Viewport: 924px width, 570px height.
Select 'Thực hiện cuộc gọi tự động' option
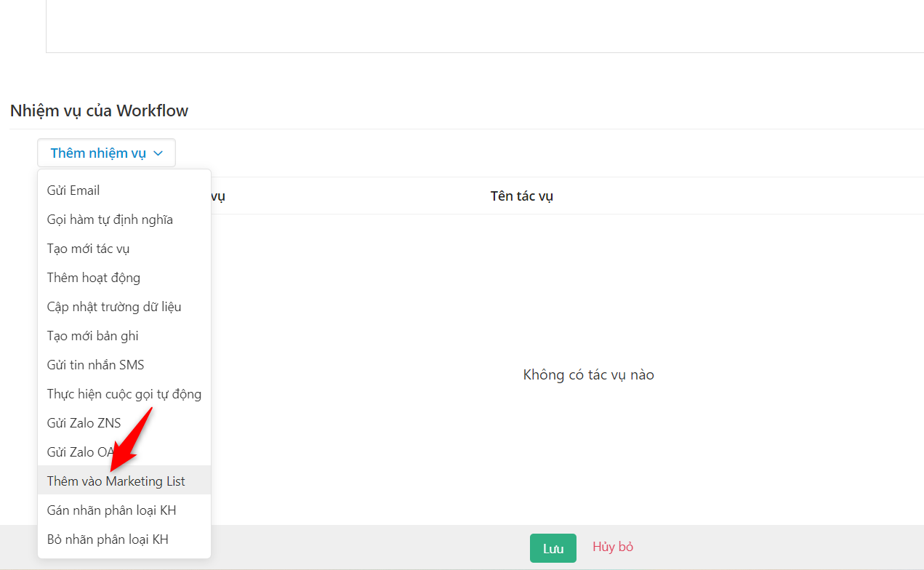124,393
